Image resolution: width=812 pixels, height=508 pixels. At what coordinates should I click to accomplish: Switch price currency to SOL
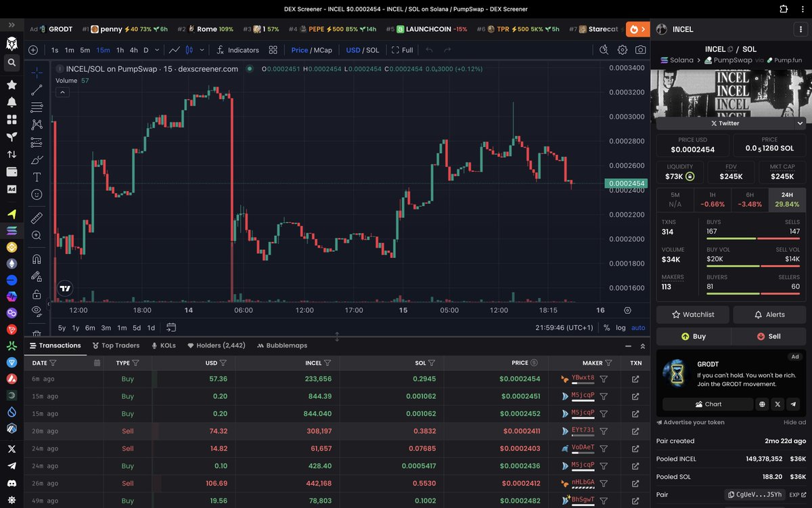tap(371, 49)
